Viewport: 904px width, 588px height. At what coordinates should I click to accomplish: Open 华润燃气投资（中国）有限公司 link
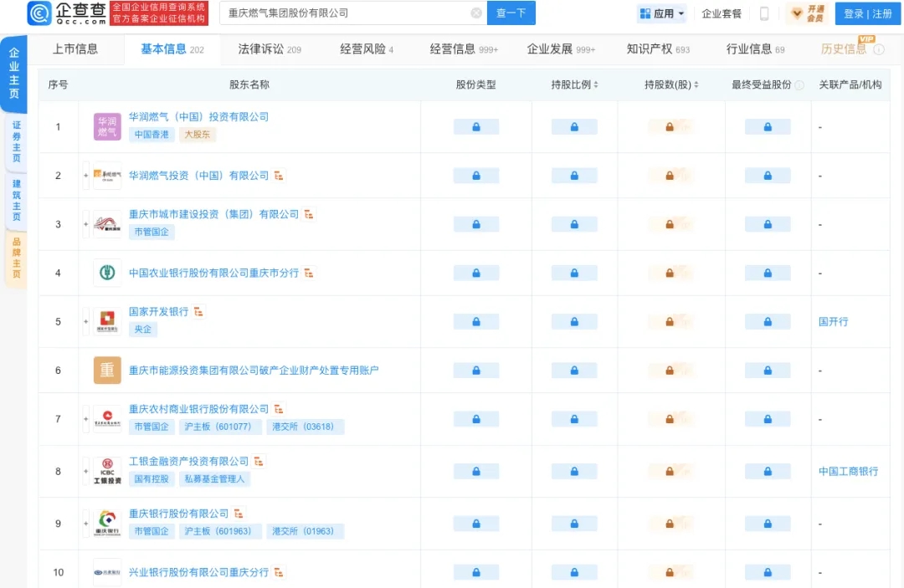[198, 176]
